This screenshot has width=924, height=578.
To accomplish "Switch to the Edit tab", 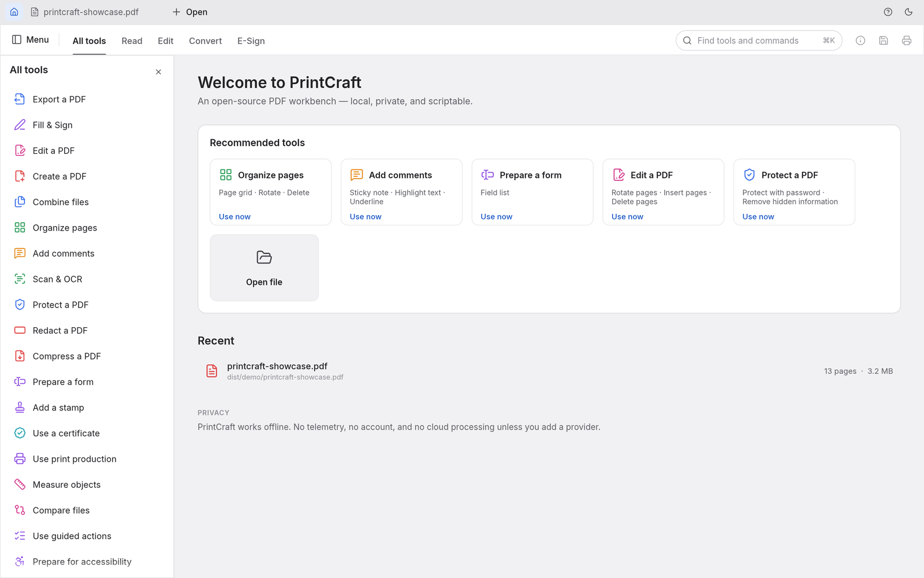I will (x=166, y=40).
